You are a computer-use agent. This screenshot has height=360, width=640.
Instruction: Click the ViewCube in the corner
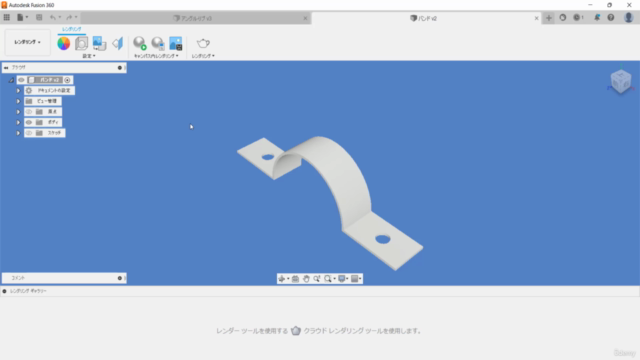pos(621,81)
